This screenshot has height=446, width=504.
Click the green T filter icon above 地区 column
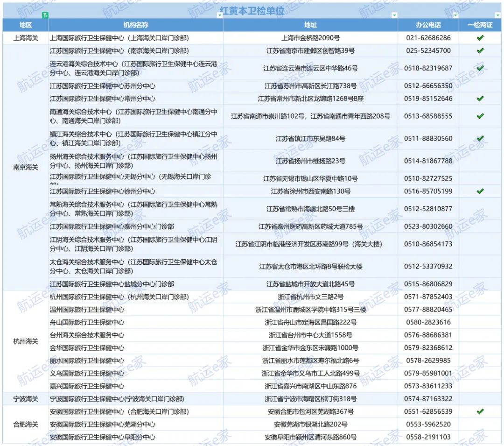[x=44, y=15]
